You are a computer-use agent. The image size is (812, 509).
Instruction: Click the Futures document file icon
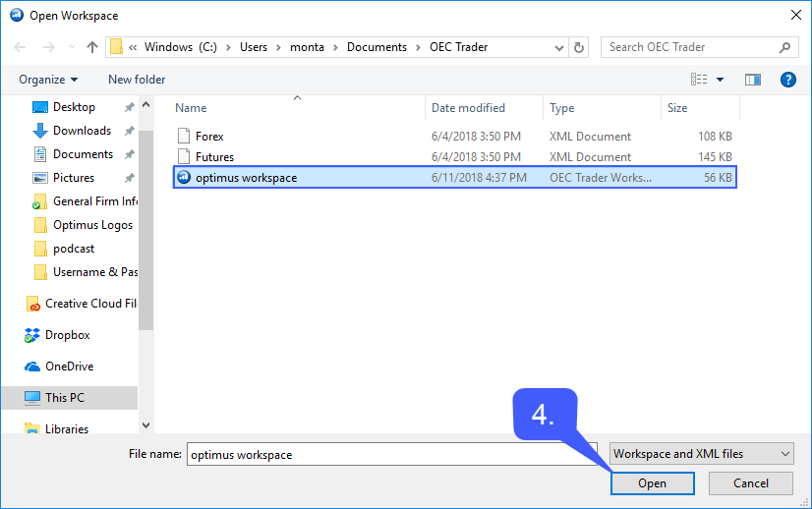click(183, 156)
